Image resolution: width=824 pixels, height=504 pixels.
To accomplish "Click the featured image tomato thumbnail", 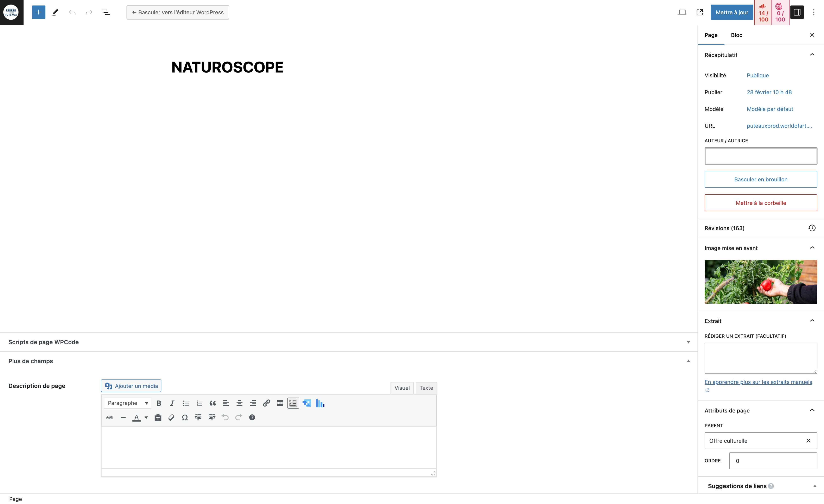I will point(760,282).
